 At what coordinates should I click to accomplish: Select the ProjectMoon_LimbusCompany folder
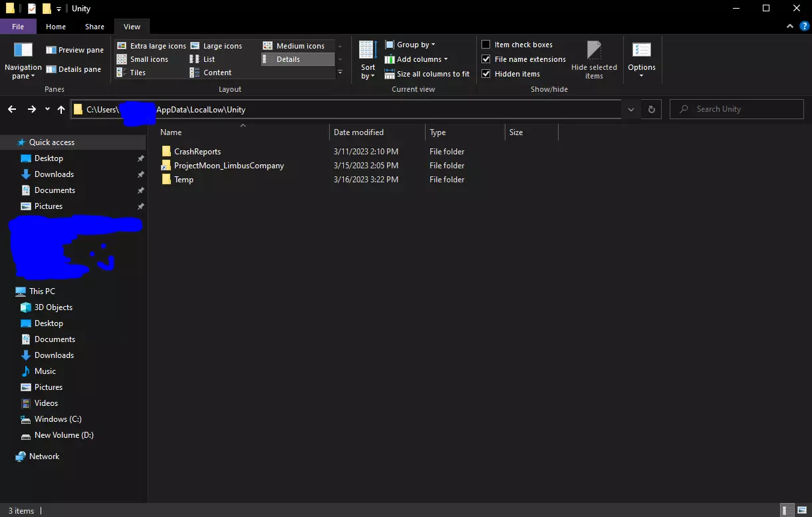[x=229, y=166]
